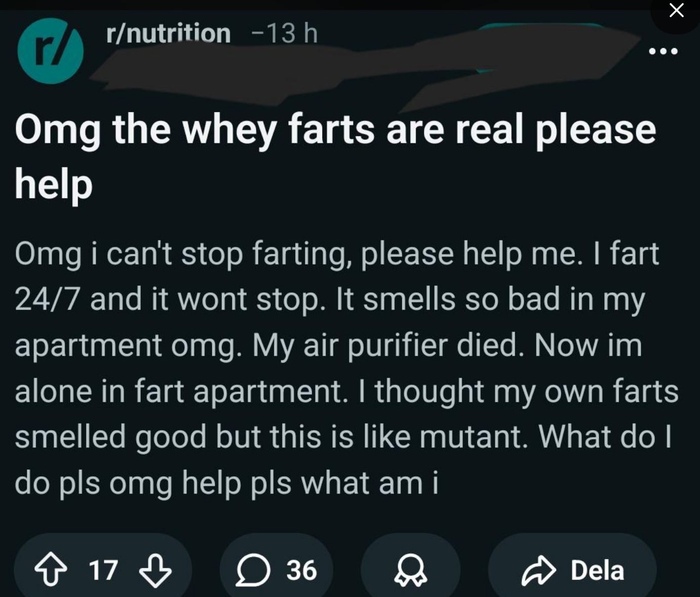
Task: Tap the r/nutrition community avatar icon
Action: point(50,51)
